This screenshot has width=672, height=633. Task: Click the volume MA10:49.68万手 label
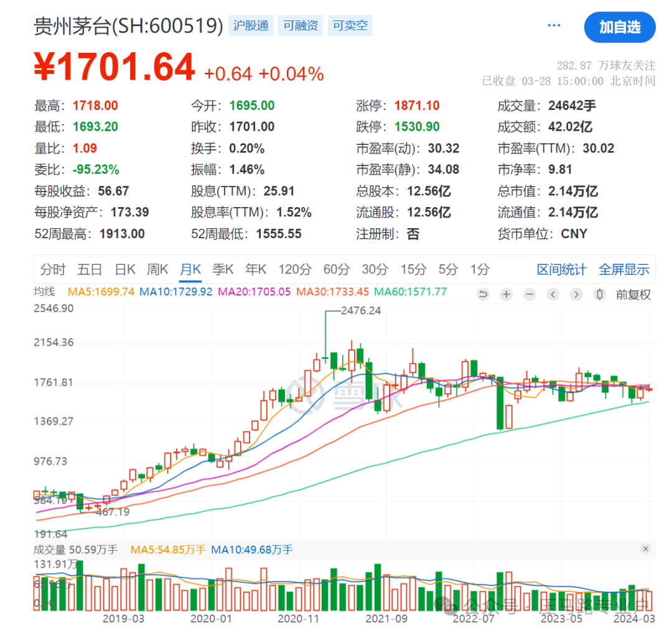coord(252,550)
